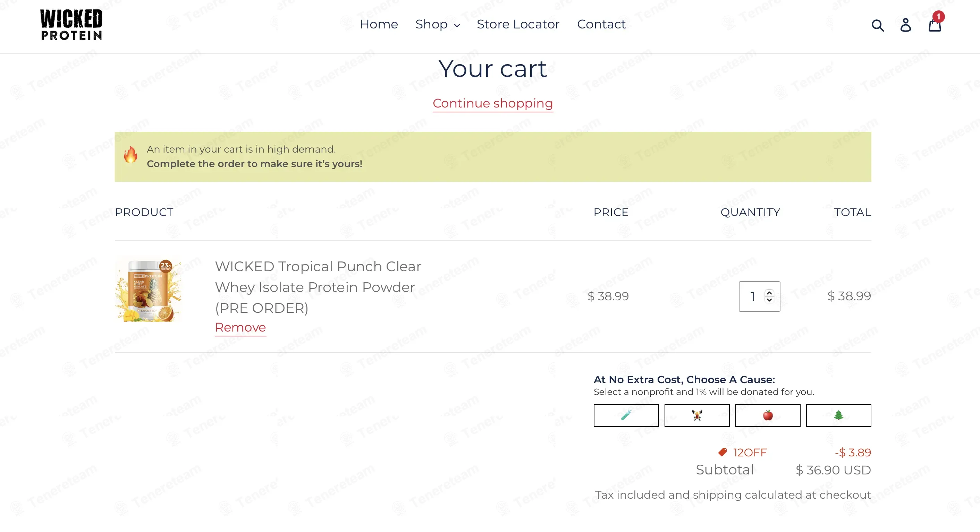Increase quantity with the up arrow
980x532 pixels.
(x=769, y=293)
